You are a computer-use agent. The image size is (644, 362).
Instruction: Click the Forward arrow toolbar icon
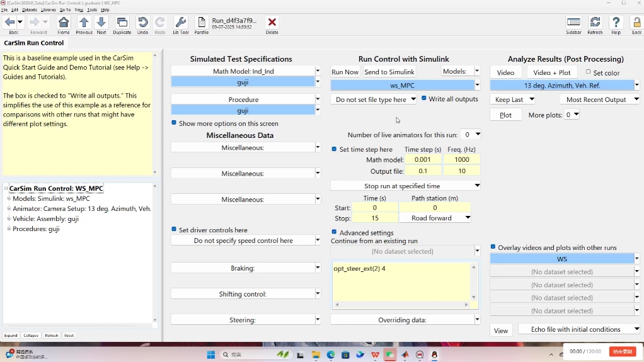tap(35, 22)
